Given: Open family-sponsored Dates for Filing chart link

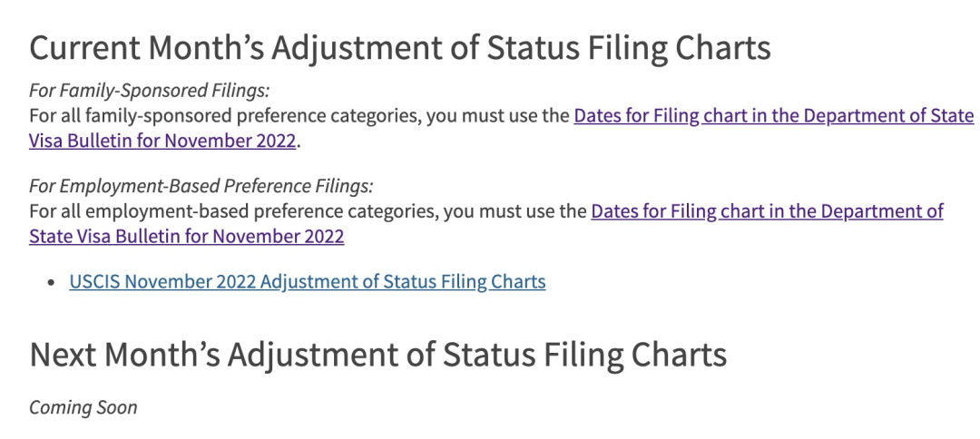Looking at the screenshot, I should pyautogui.click(x=773, y=116).
